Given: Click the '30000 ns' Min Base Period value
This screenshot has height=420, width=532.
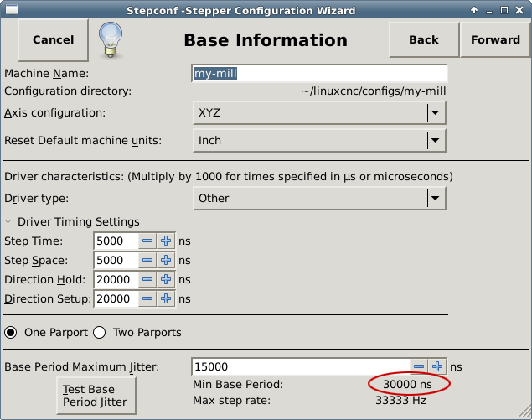Looking at the screenshot, I should point(407,384).
